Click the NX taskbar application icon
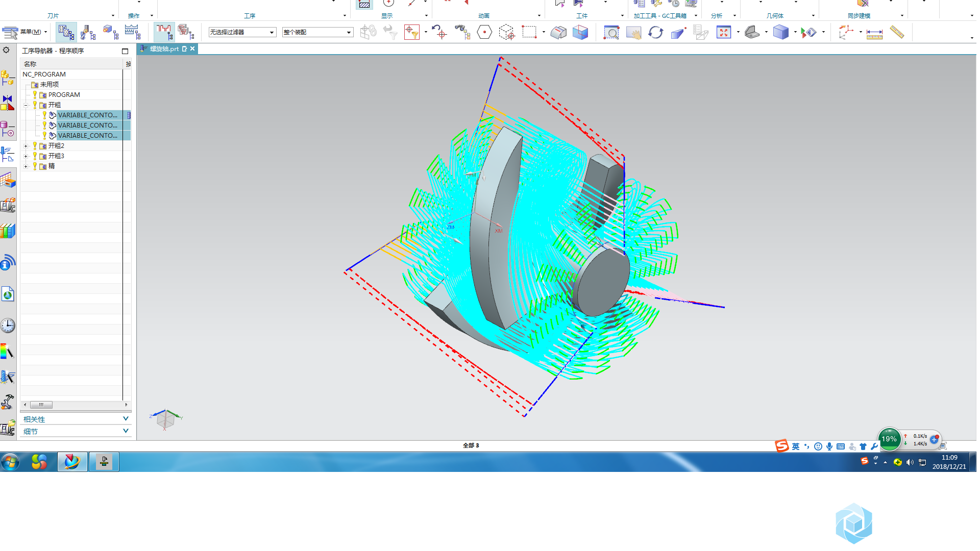Screen dimensions: 980x551 point(72,462)
